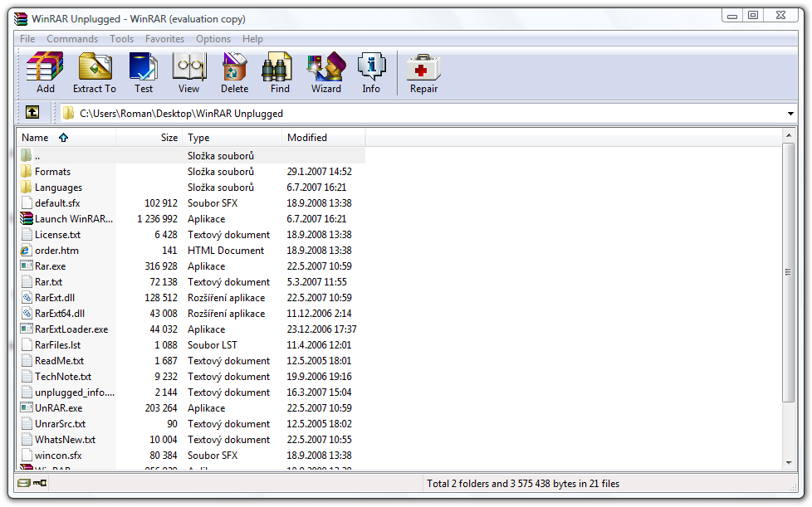
Task: Select the Launch WinRAR application icon
Action: click(x=27, y=218)
